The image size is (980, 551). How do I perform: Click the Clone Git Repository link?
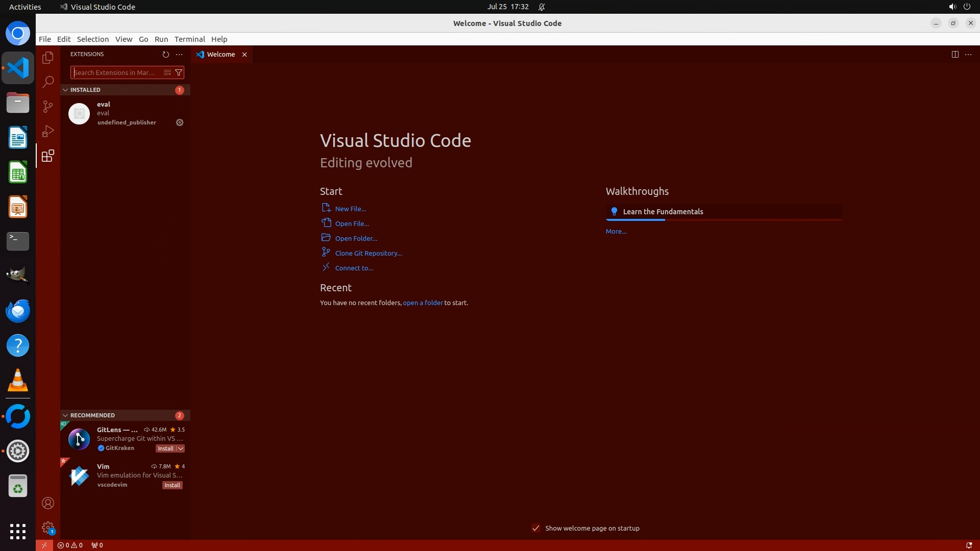pos(368,253)
